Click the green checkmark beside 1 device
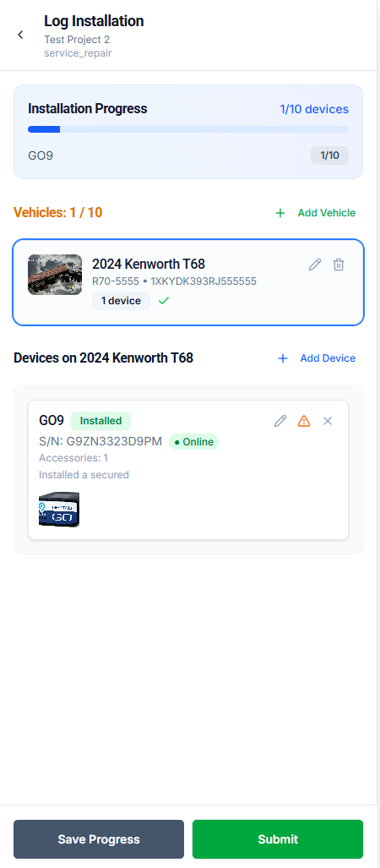Image resolution: width=380 pixels, height=868 pixels. (163, 301)
